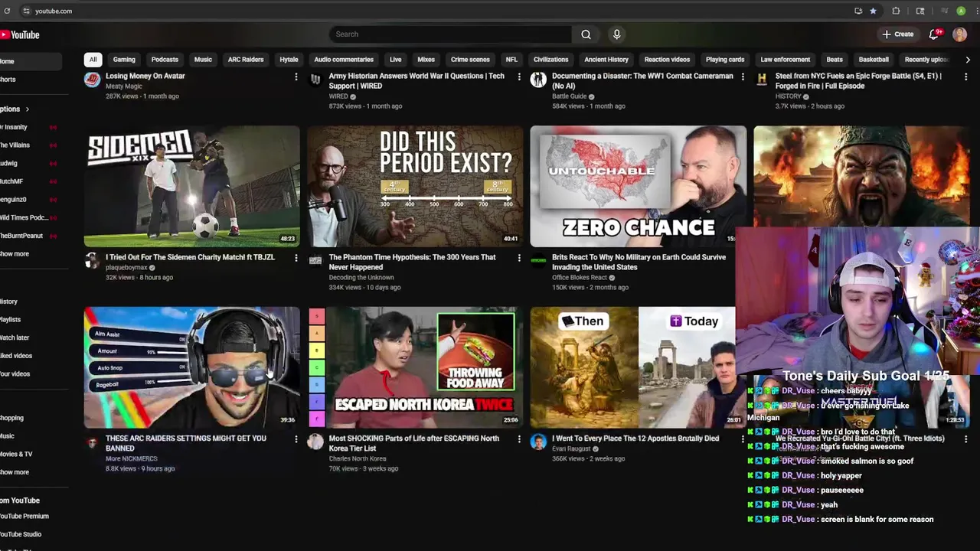Open site information icon beside youtube.com
Screen dimensions: 980x551
click(x=26, y=11)
